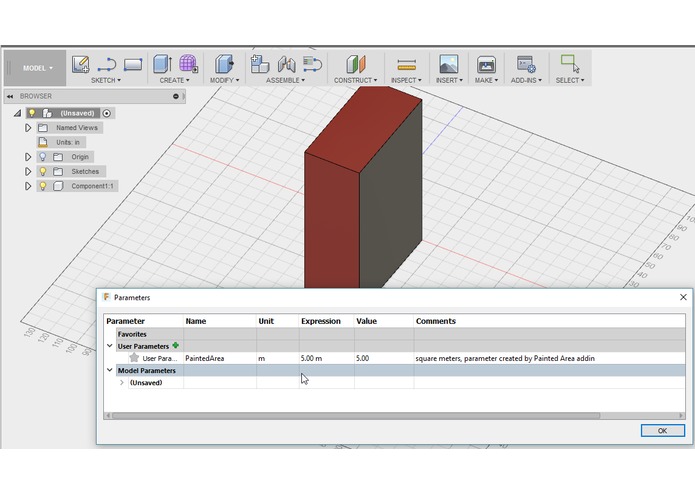Open the MODEL workspace dropdown
The height and width of the screenshot is (494, 695).
(37, 68)
